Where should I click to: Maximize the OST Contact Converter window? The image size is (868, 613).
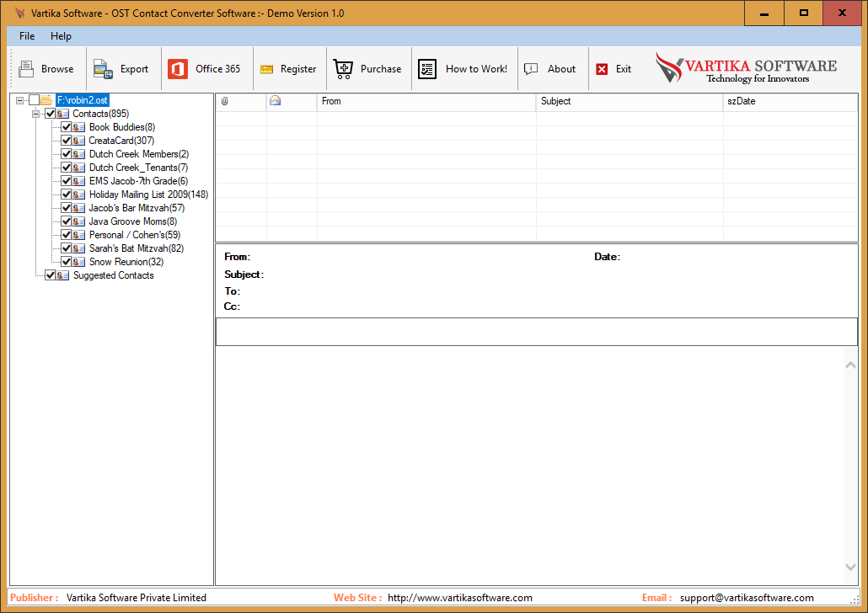click(x=803, y=13)
